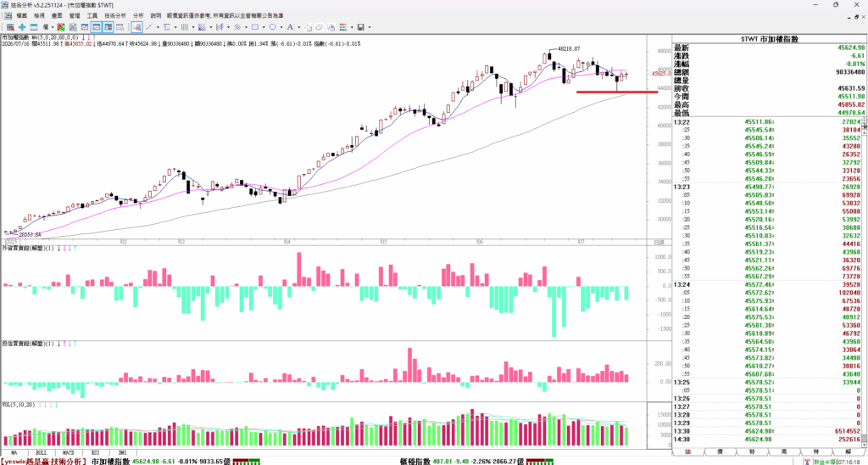Select the vertical cycle lines tool
This screenshot has width=868, height=465.
click(x=184, y=26)
